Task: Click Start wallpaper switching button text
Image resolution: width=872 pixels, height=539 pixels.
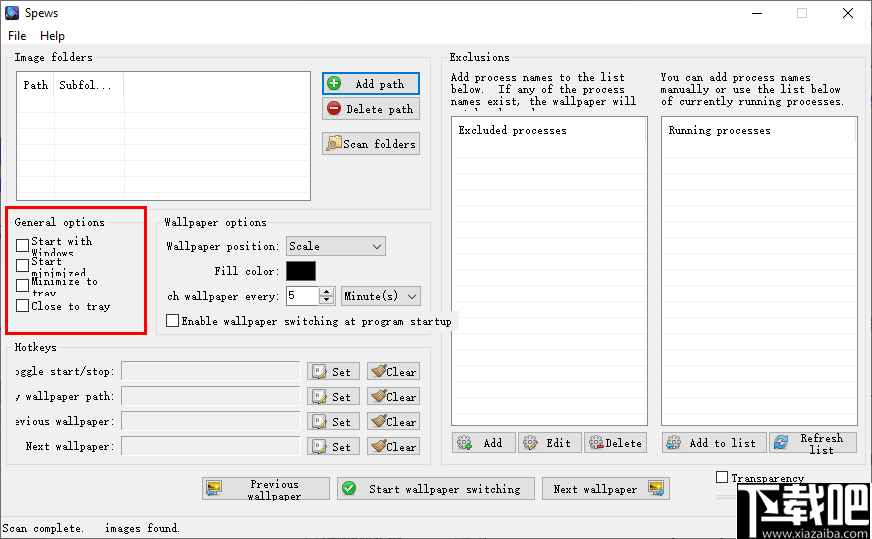Action: (x=444, y=489)
